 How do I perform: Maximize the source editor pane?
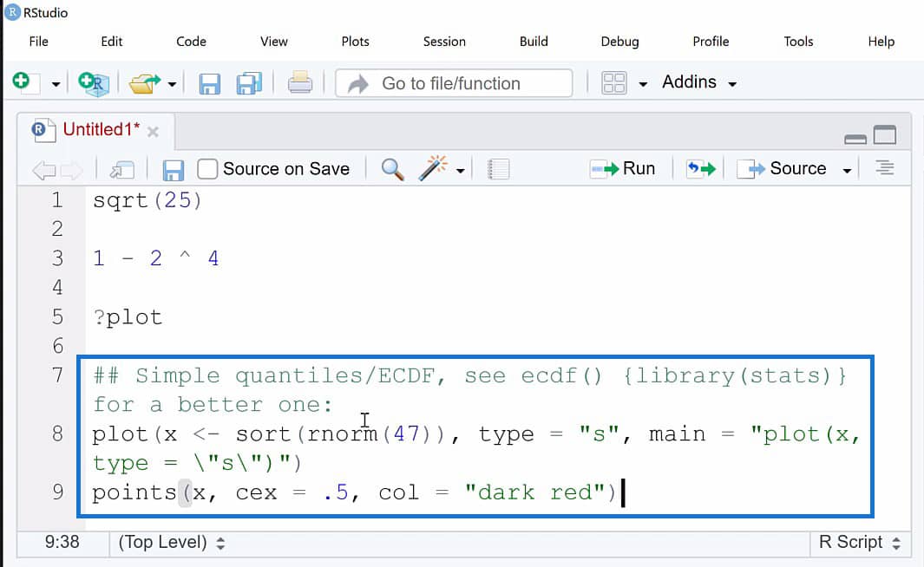884,135
